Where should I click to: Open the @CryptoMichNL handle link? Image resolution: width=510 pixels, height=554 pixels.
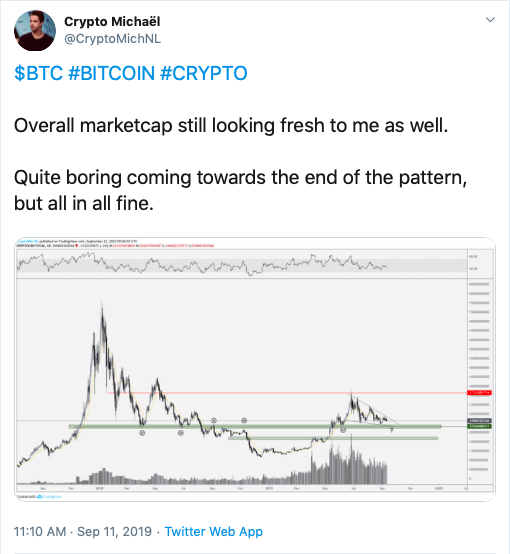pyautogui.click(x=112, y=39)
